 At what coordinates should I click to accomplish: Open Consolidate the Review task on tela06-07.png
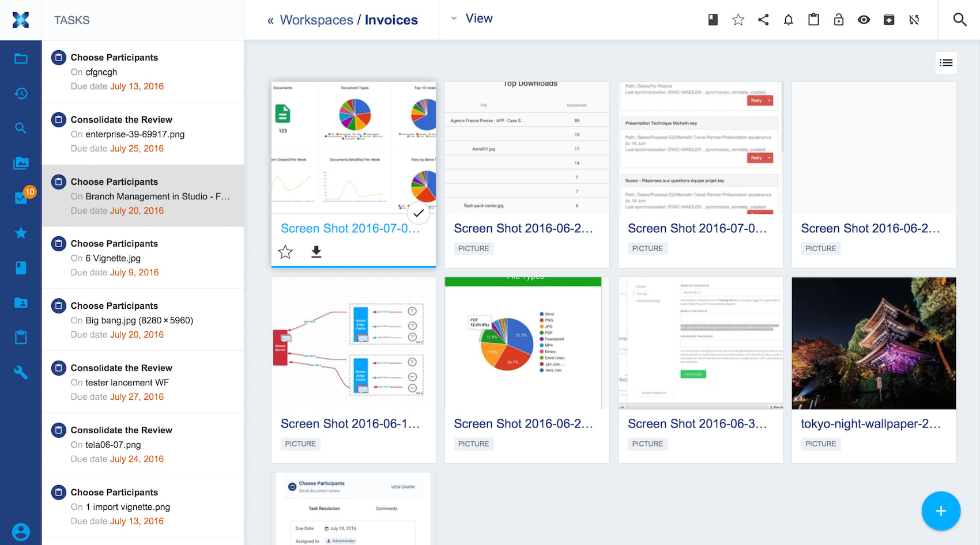tap(143, 444)
